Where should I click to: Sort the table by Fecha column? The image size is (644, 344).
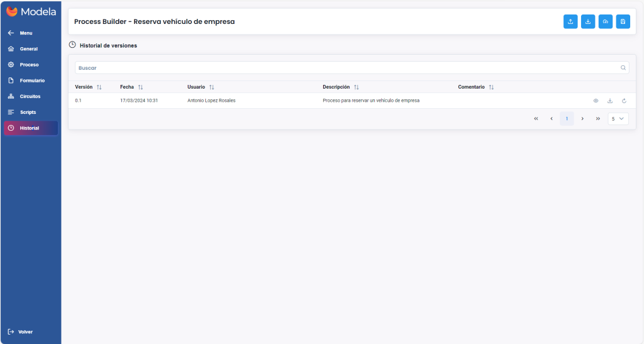tap(140, 87)
